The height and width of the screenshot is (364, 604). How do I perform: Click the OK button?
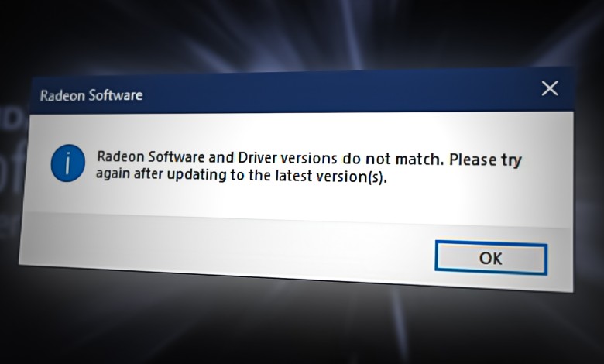coord(491,258)
